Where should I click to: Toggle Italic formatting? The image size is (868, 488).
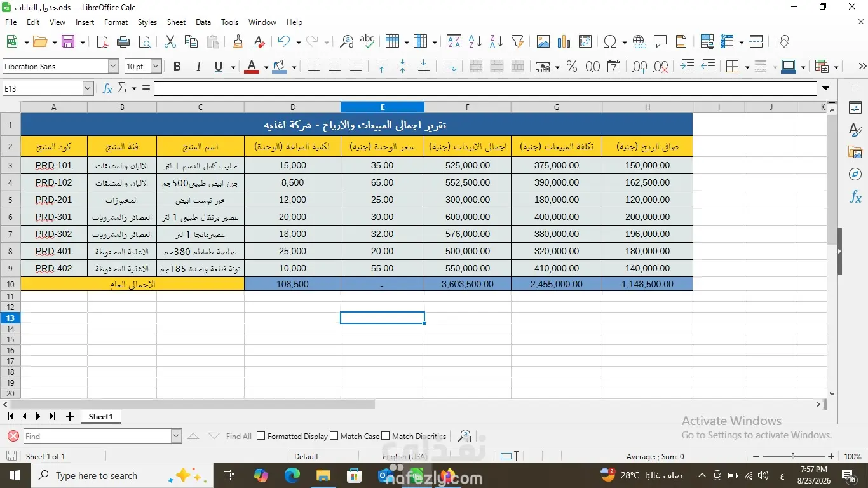click(x=198, y=66)
